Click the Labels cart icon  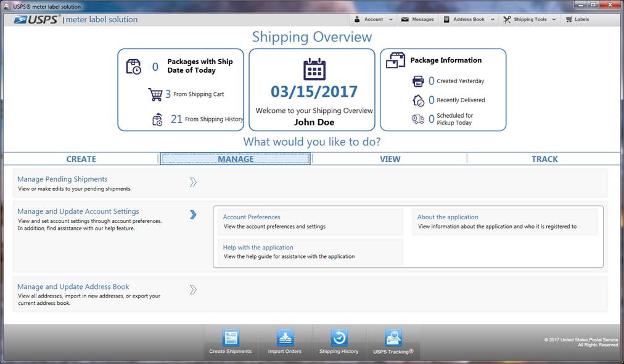[569, 19]
